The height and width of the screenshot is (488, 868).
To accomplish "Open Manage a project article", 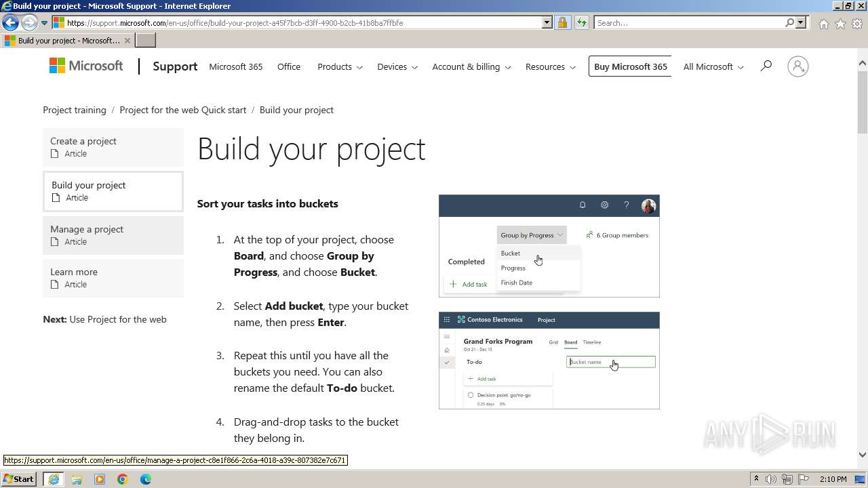I will pyautogui.click(x=113, y=235).
